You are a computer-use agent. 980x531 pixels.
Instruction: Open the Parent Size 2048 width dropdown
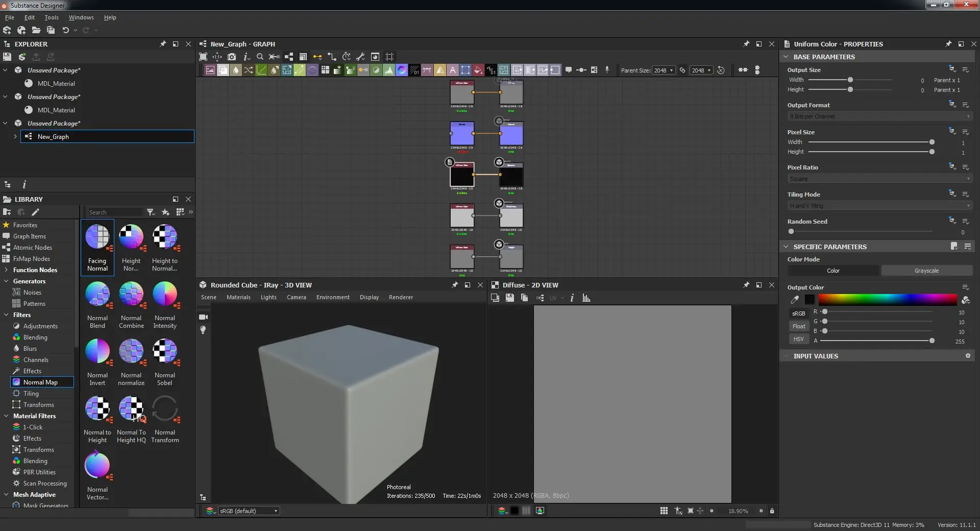[x=664, y=70]
